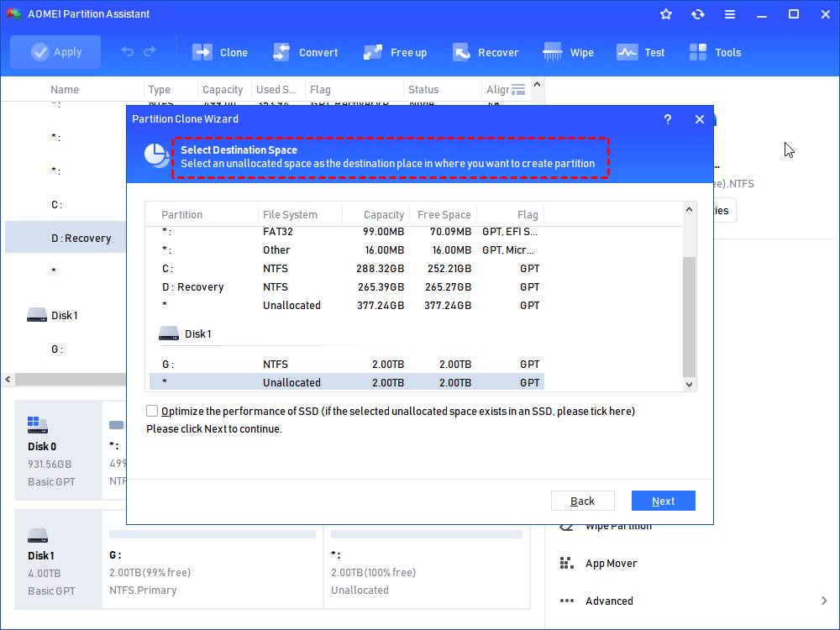Select D: Recovery in main partition list

pyautogui.click(x=66, y=238)
